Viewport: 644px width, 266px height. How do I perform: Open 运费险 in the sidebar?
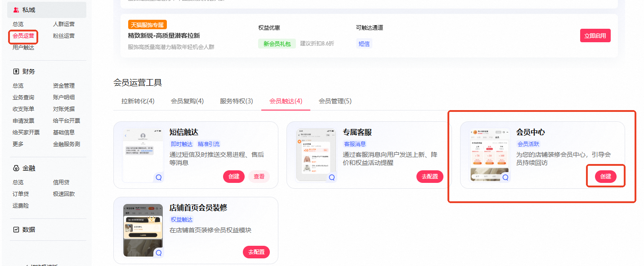pos(21,206)
